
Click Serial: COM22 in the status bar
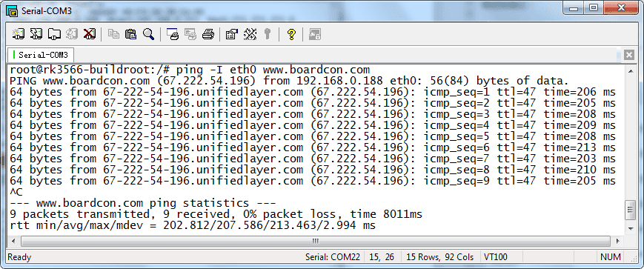[333, 257]
